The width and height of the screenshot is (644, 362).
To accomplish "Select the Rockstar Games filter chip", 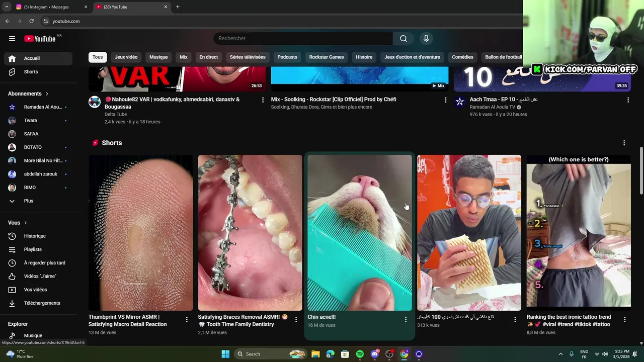I will pos(327,57).
